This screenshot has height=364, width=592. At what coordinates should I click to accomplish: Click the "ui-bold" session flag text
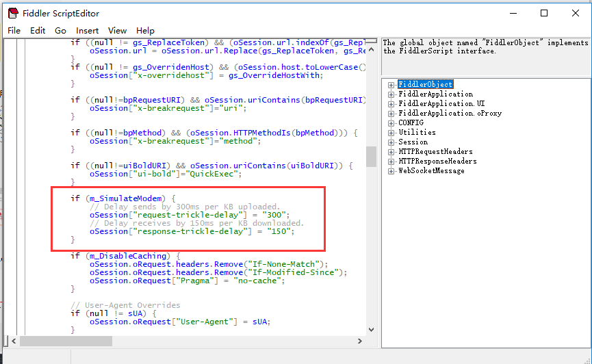click(155, 174)
